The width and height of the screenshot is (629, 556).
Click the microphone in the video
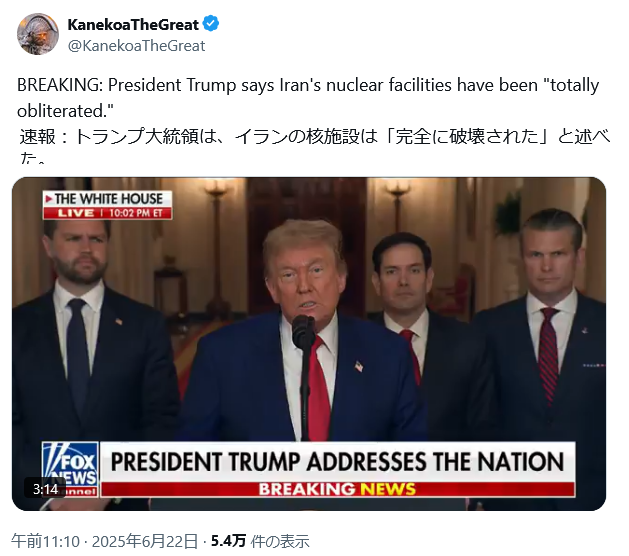click(303, 331)
